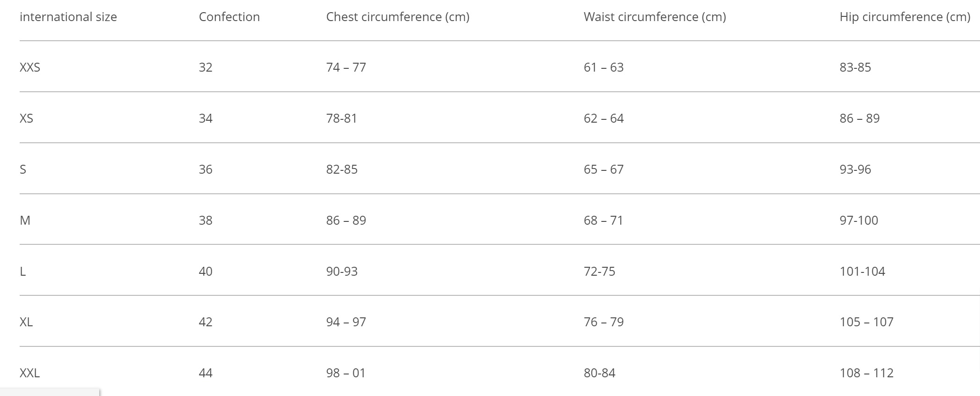Select waist value 72-75 in L row

click(x=599, y=271)
